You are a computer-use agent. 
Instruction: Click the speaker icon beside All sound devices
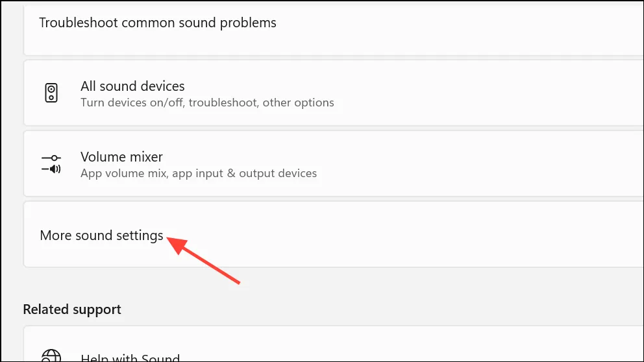click(x=51, y=93)
